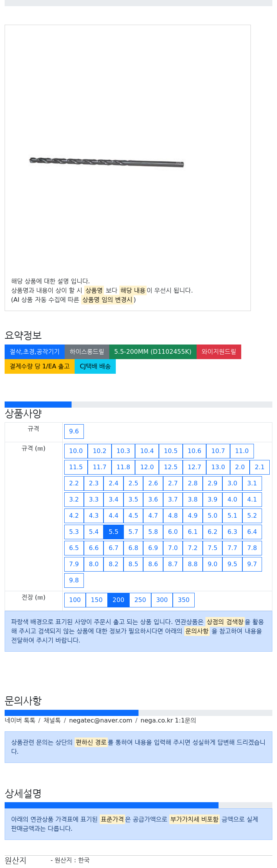
Task: Select the active 200 mm length
Action: pyautogui.click(x=118, y=600)
